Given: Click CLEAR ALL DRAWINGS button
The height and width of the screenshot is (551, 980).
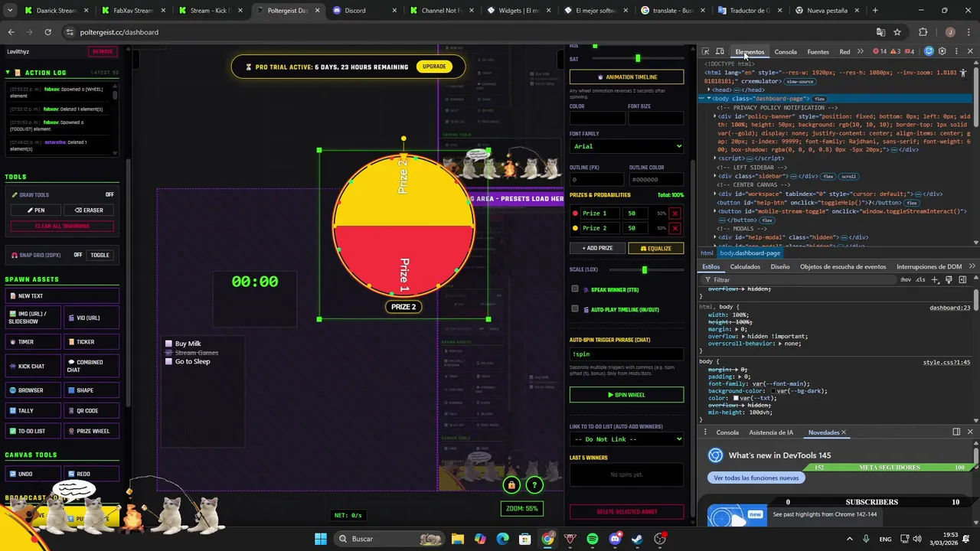Looking at the screenshot, I should (x=62, y=227).
